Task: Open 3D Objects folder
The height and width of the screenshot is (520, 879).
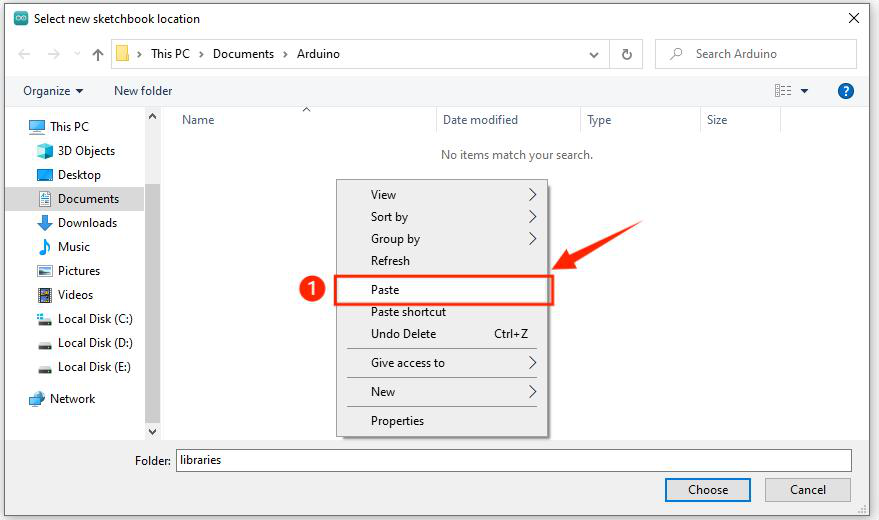Action: click(76, 151)
